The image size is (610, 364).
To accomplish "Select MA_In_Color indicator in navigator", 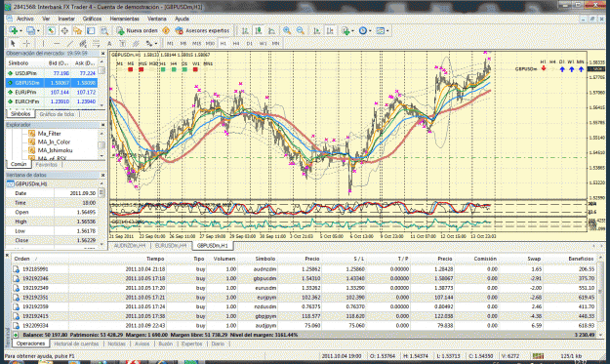I will coord(54,142).
